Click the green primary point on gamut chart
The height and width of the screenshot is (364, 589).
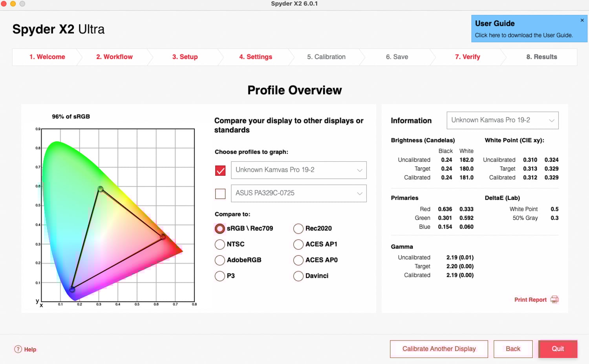[101, 189]
